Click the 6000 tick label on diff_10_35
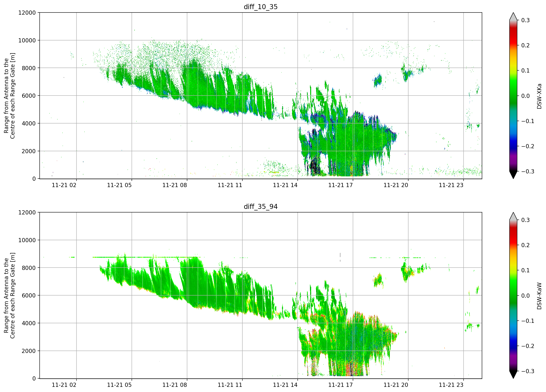 click(29, 96)
